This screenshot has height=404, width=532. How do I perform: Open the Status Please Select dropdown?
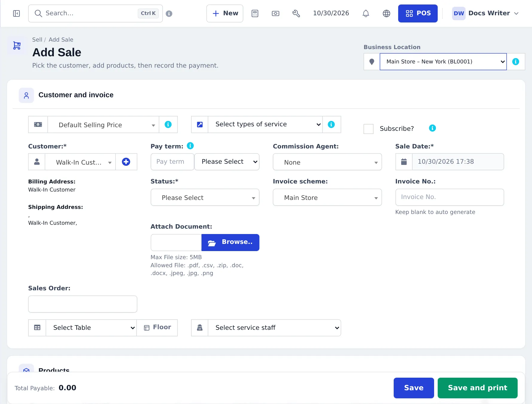pos(205,197)
